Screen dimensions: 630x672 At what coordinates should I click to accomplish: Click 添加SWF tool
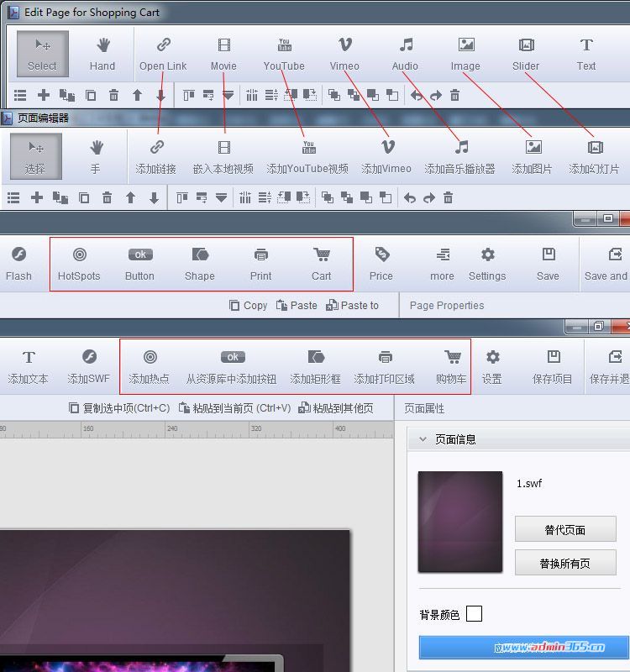pyautogui.click(x=89, y=367)
